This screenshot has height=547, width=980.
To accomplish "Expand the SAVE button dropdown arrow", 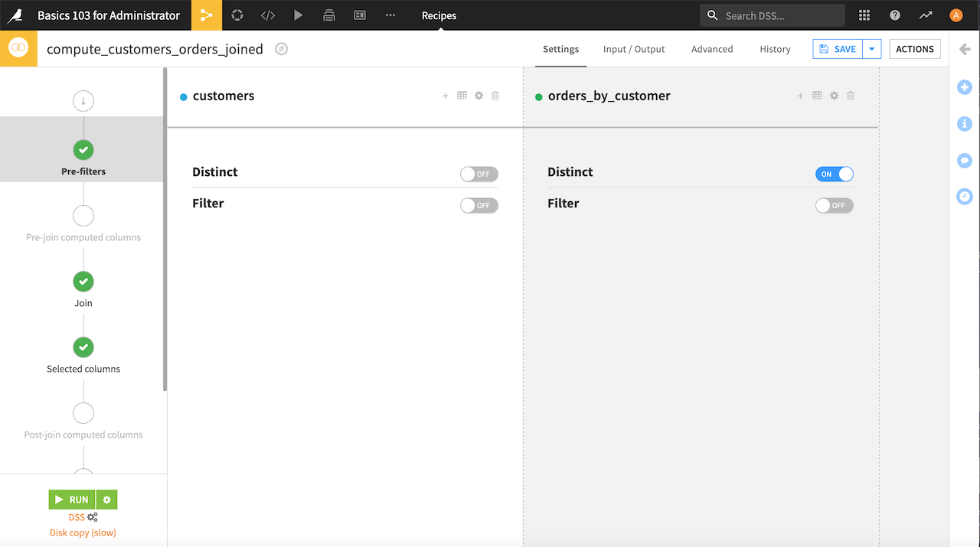I will point(871,48).
